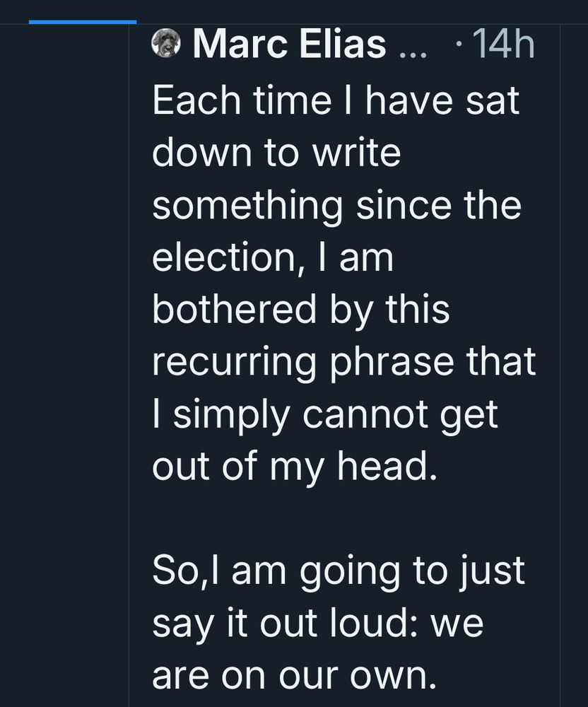588x707 pixels.
Task: Click the text "election, I am"
Action: (x=273, y=257)
